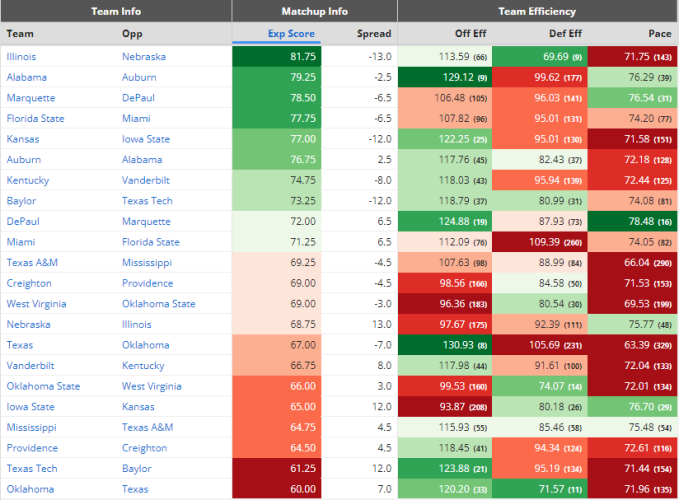679x500 pixels.
Task: Open Kentucky team link in Team column
Action: (28, 181)
